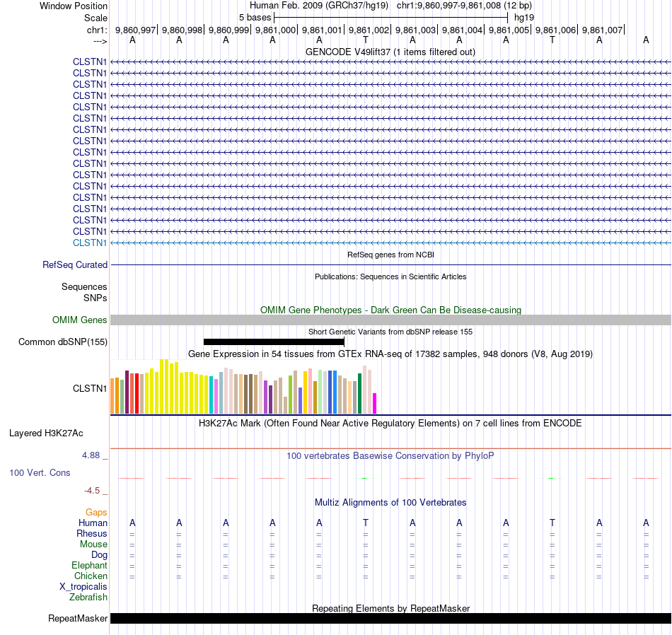The height and width of the screenshot is (635, 672).
Task: Click the 9,861,005 ruler coordinate
Action: click(x=509, y=30)
